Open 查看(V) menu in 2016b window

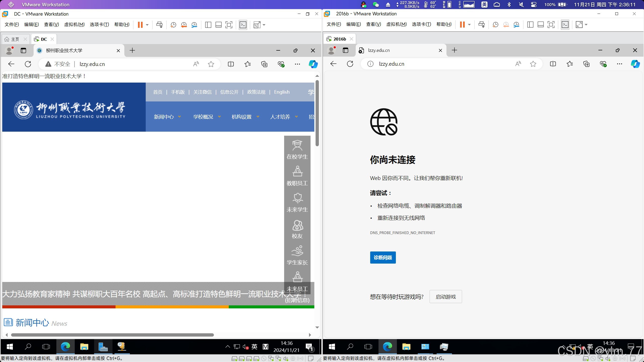[373, 24]
